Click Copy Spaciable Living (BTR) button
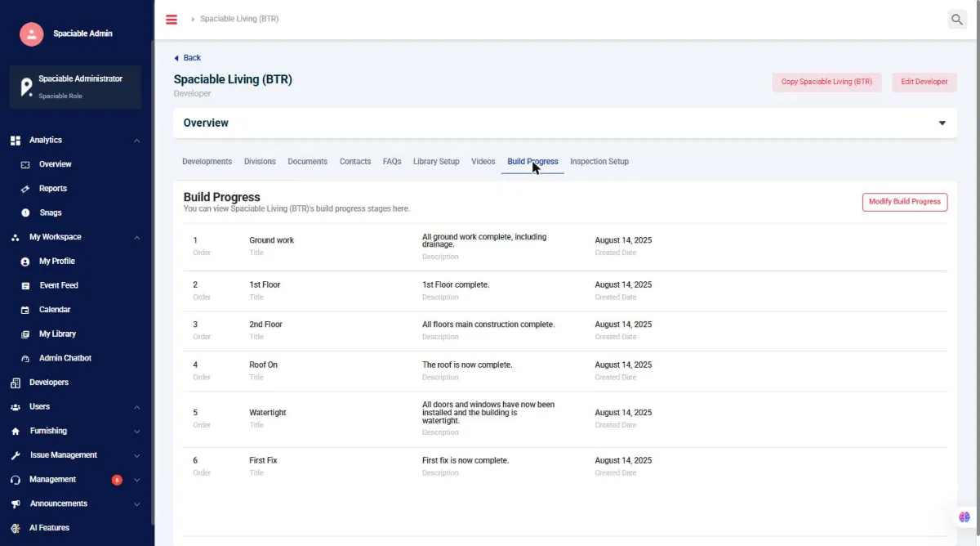Viewport: 980px width, 546px height. (826, 82)
